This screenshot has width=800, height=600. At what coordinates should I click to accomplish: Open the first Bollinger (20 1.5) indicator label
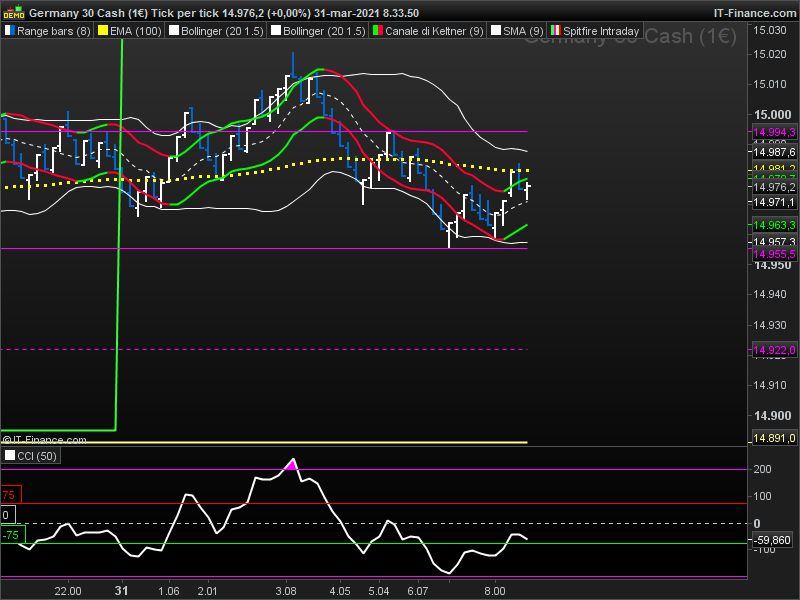222,32
